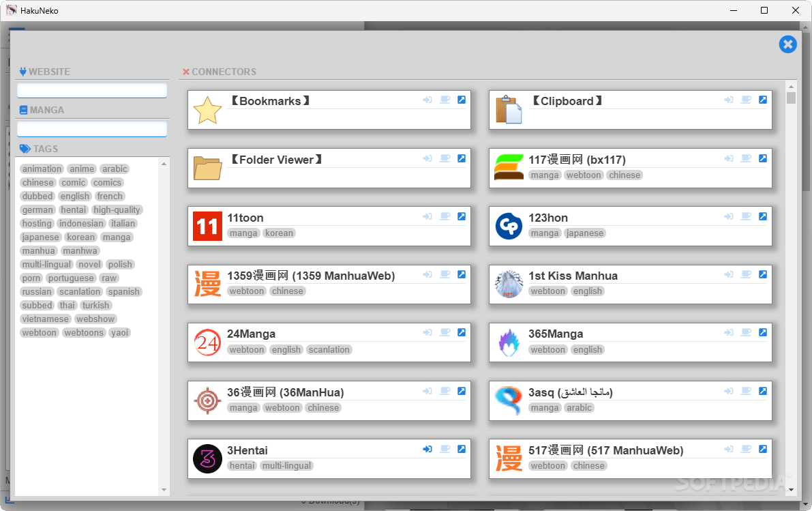
Task: Click scroll down arrow of tags list
Action: (x=164, y=490)
